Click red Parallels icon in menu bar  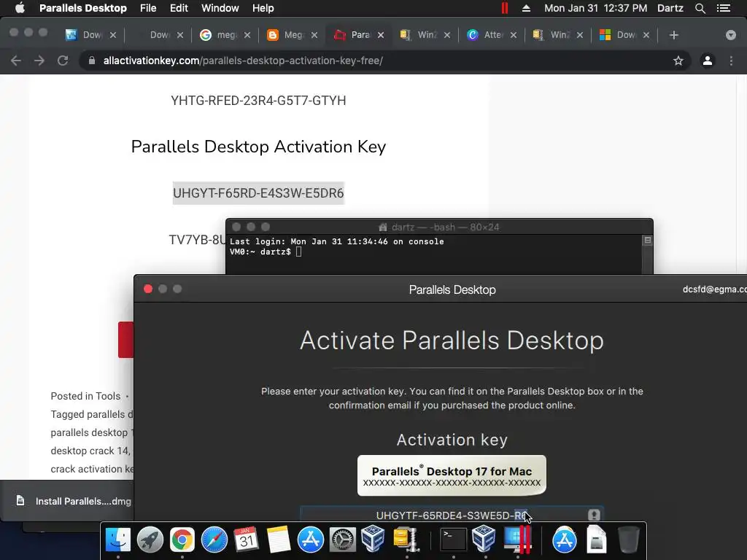505,8
